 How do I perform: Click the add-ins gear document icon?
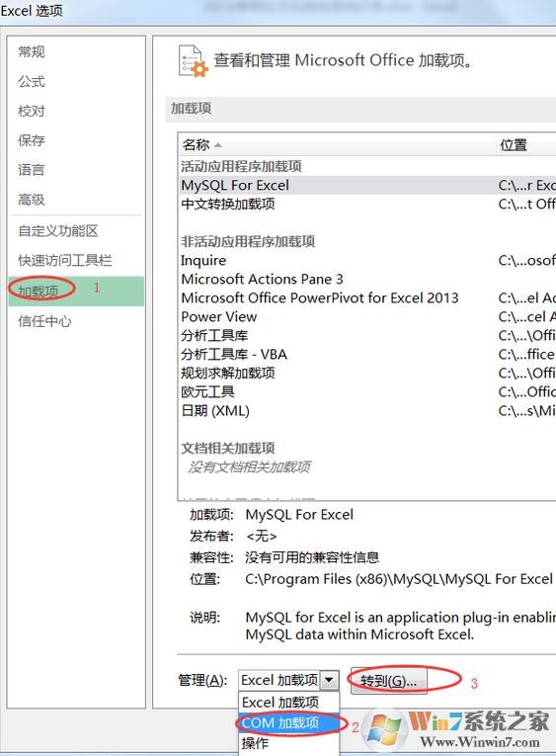(194, 61)
